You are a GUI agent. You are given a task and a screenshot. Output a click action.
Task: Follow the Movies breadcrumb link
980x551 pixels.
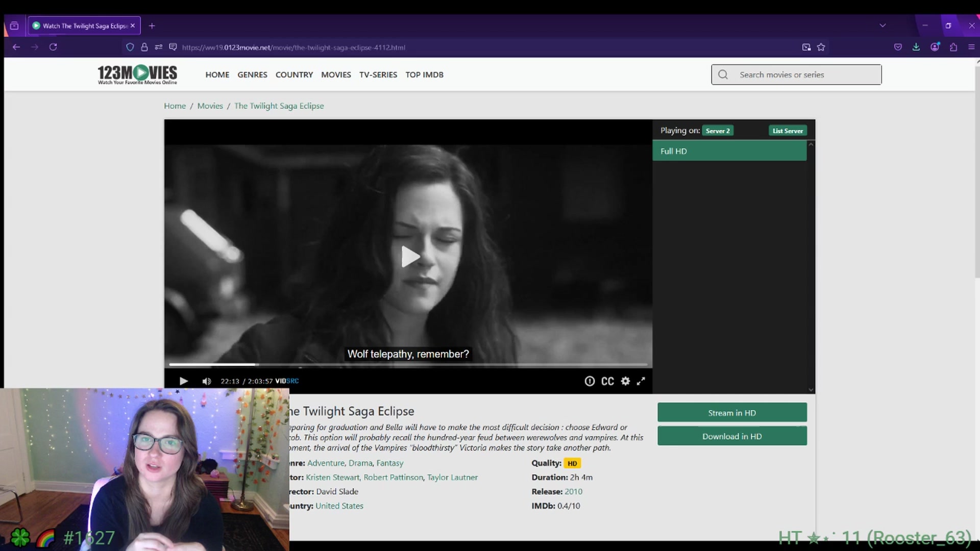click(x=210, y=106)
